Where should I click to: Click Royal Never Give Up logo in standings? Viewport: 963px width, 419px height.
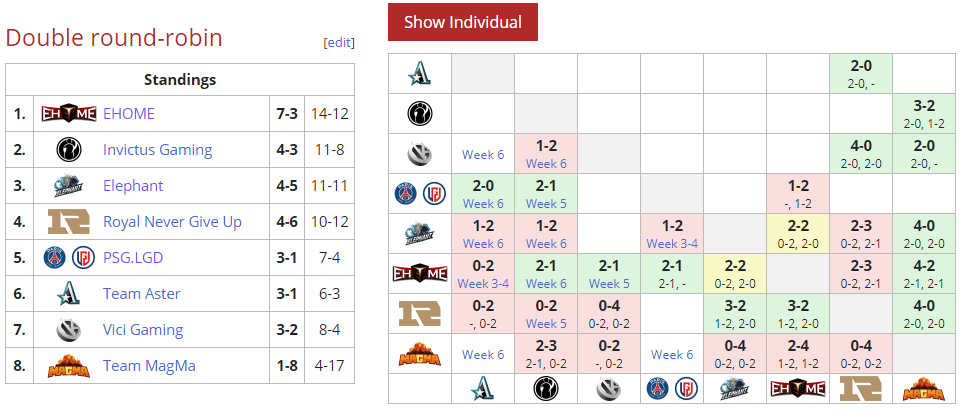click(68, 222)
